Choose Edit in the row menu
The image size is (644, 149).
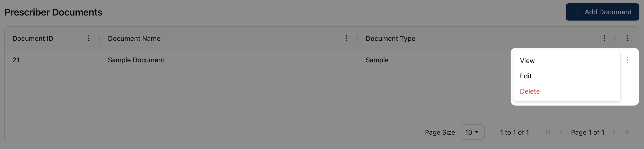tap(526, 76)
